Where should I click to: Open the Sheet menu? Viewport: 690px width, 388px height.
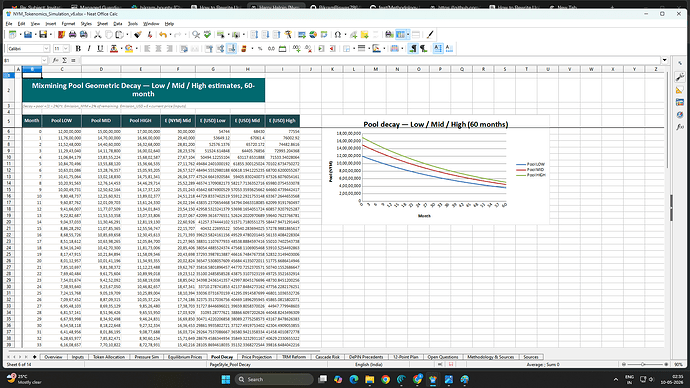[x=102, y=24]
